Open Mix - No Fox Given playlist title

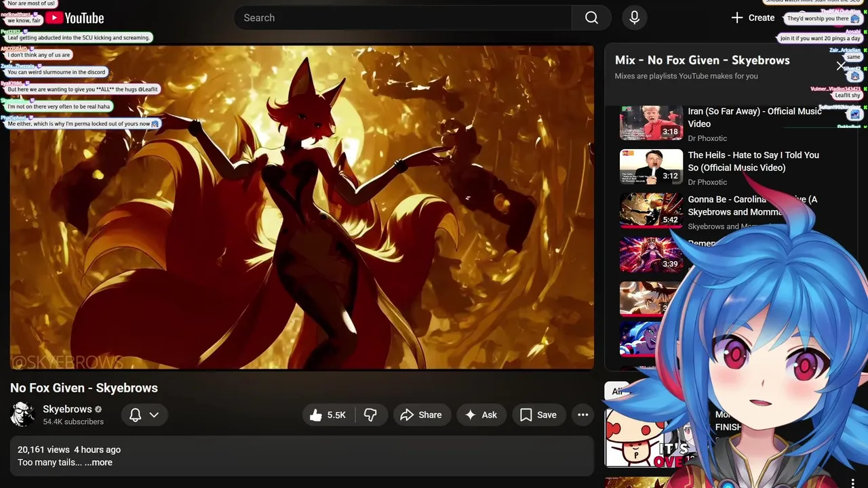click(x=703, y=60)
